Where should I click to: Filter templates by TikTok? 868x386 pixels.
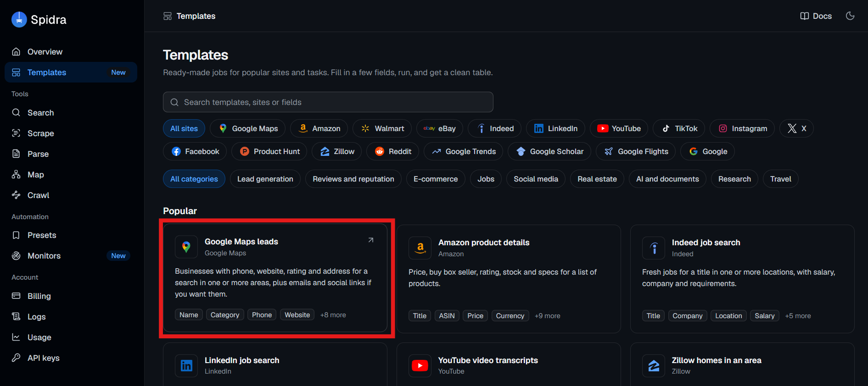pyautogui.click(x=679, y=128)
